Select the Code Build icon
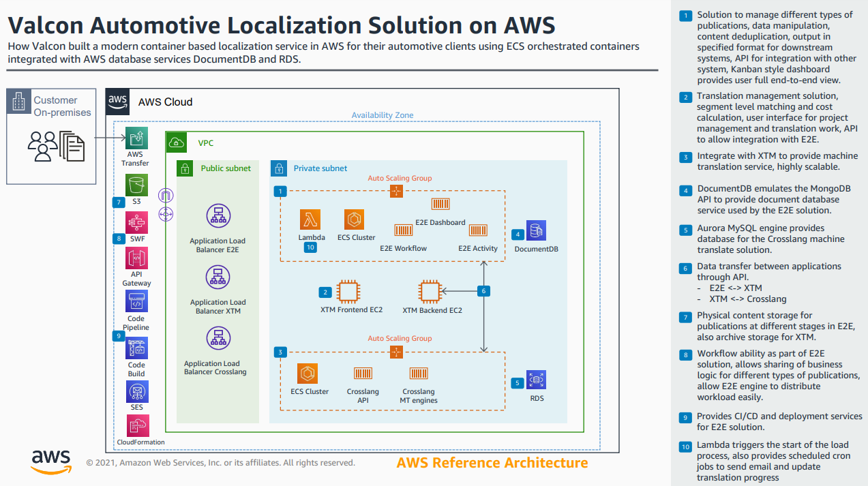The height and width of the screenshot is (486, 868). (136, 348)
